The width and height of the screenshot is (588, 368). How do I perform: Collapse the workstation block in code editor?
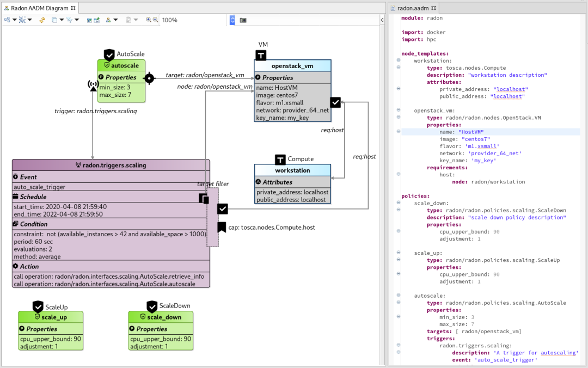pos(399,61)
